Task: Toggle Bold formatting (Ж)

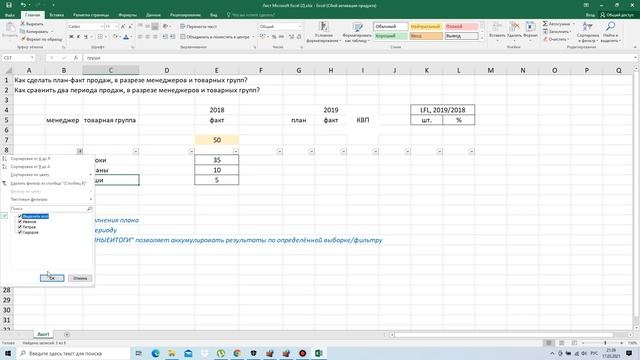Action: [71, 37]
